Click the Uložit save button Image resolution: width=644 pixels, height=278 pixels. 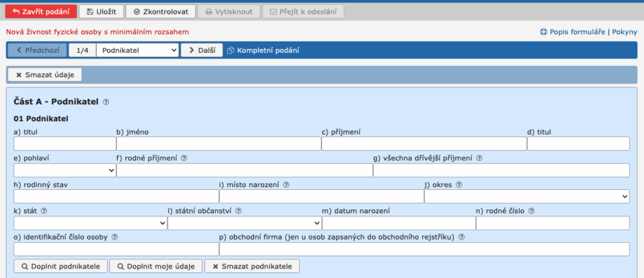[x=101, y=12]
